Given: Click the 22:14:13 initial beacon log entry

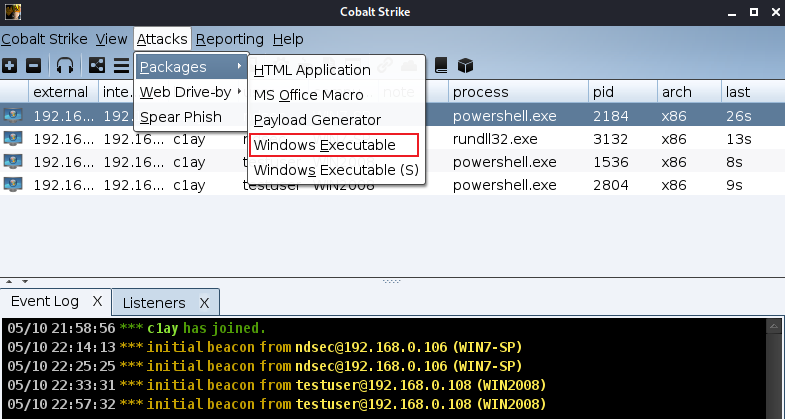Looking at the screenshot, I should pyautogui.click(x=265, y=347).
